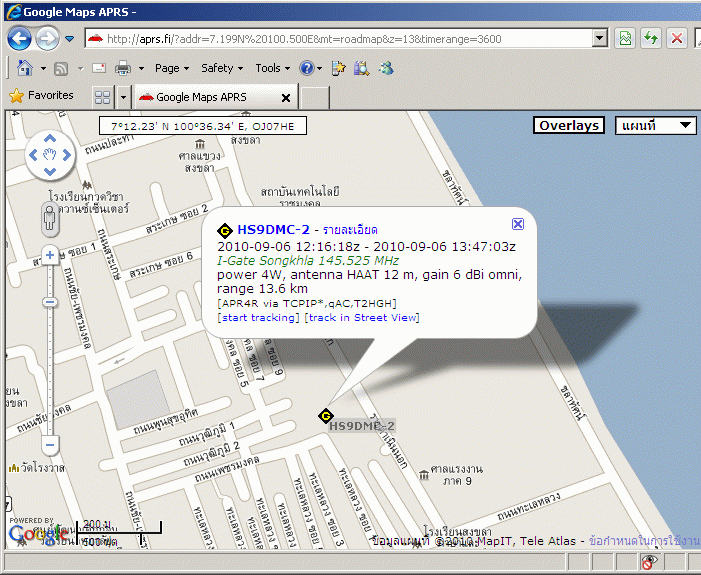Click the hand icon in pan control
701x575 pixels.
click(50, 155)
